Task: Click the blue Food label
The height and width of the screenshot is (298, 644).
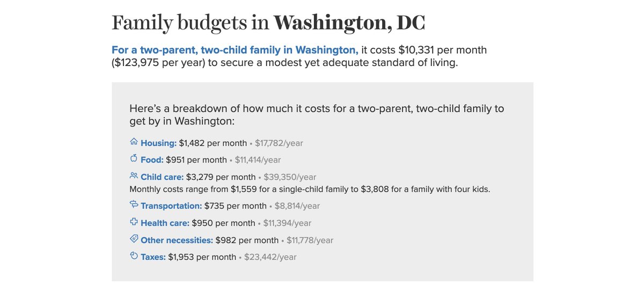Action: 152,160
